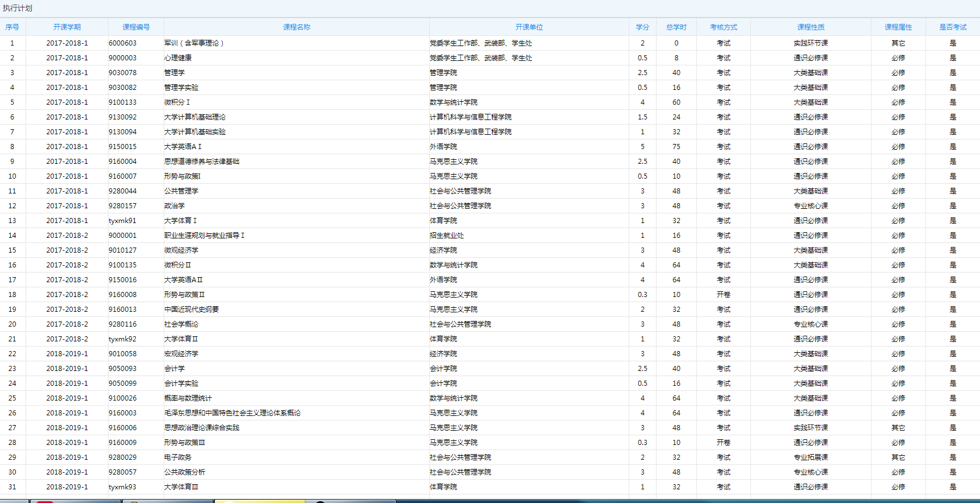Image resolution: width=980 pixels, height=503 pixels.
Task: Select course name 中国近现代史纲要
Action: pos(192,310)
